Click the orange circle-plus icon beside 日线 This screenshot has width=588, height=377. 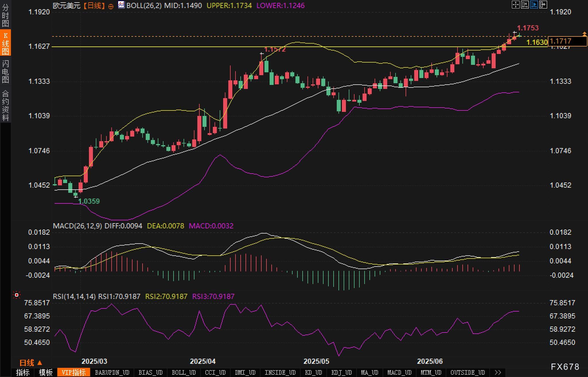(x=111, y=6)
